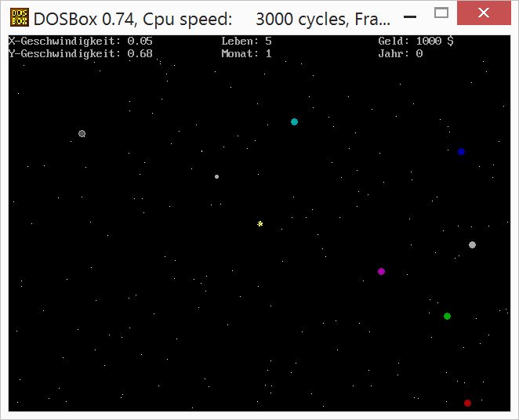Click the green planet
This screenshot has height=420, width=519.
(447, 316)
